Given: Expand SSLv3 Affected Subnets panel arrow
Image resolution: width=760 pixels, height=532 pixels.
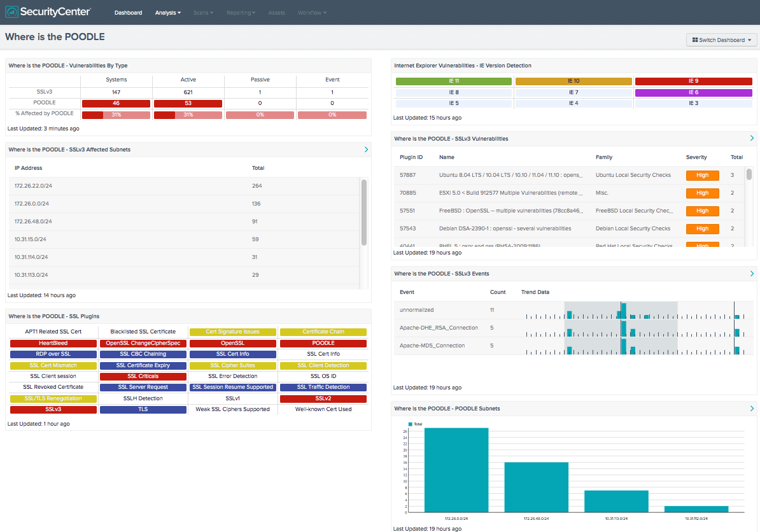Looking at the screenshot, I should (366, 150).
